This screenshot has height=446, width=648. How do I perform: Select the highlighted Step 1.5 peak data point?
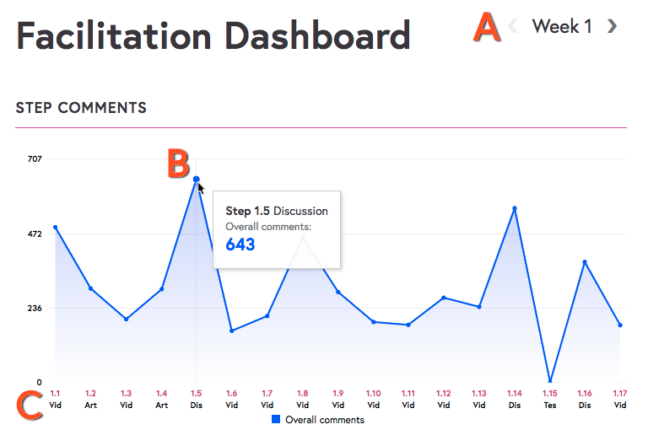196,180
